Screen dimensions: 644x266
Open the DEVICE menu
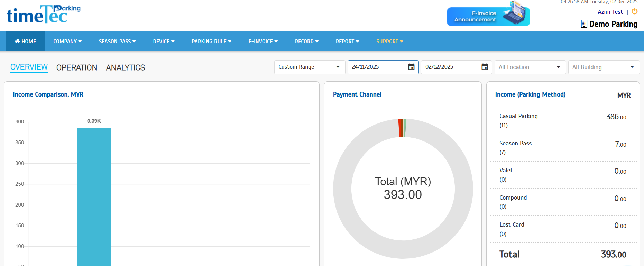[164, 41]
